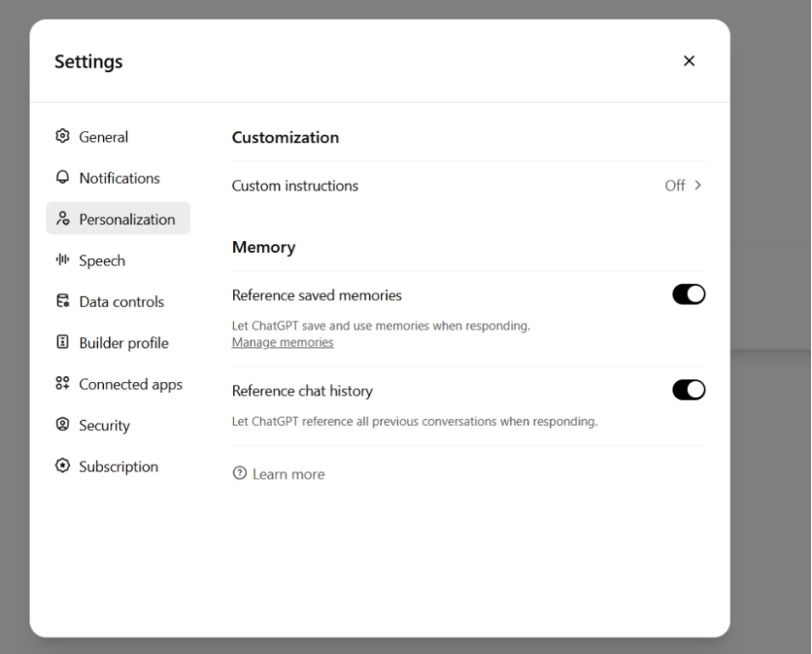Open Security settings tab label

pyautogui.click(x=104, y=426)
